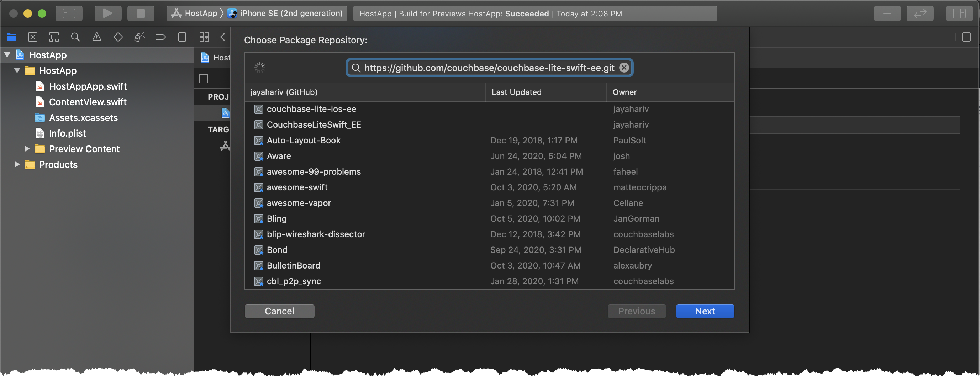Image resolution: width=980 pixels, height=387 pixels.
Task: Open the report navigator
Action: [x=182, y=37]
